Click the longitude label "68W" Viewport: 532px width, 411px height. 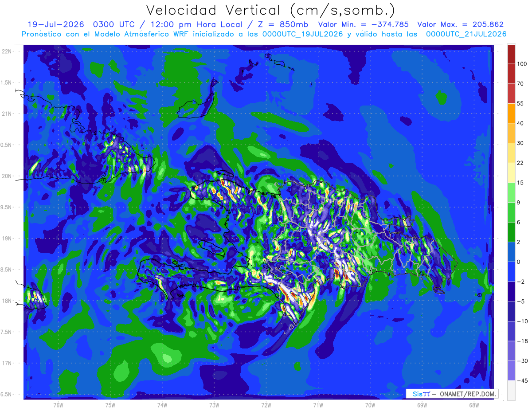pyautogui.click(x=473, y=405)
